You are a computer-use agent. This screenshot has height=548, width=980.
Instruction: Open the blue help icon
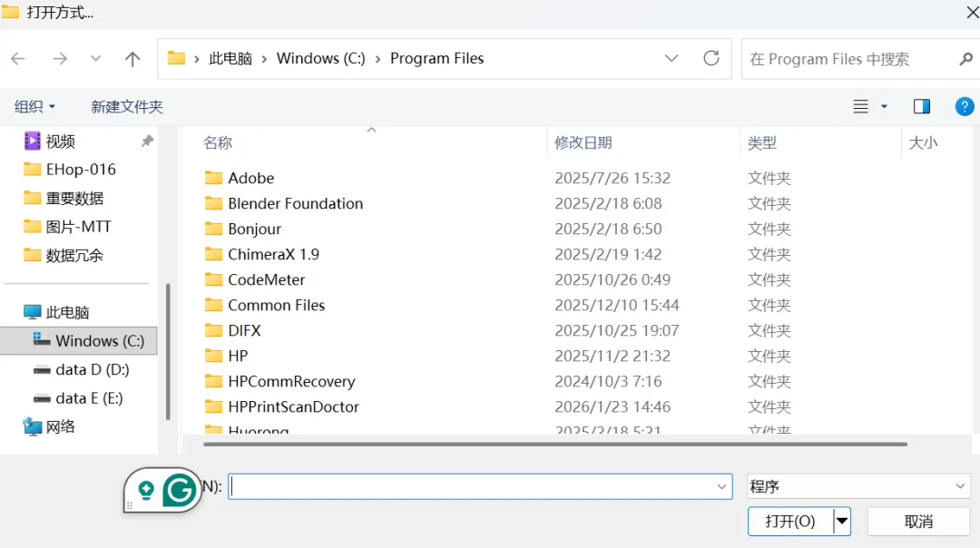(965, 106)
